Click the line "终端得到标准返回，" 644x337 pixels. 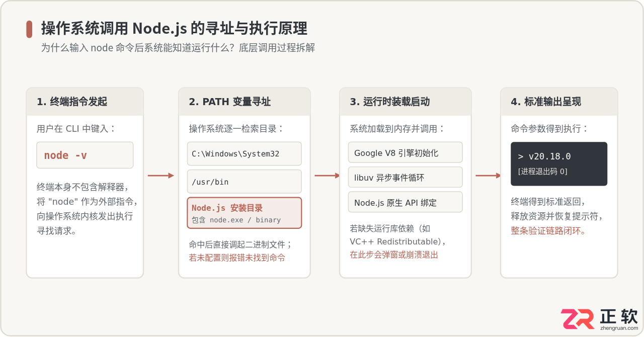pyautogui.click(x=548, y=202)
